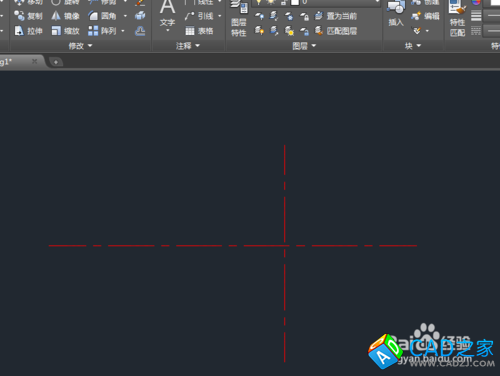The height and width of the screenshot is (376, 500).
Task: Click layer 0 white color swatch
Action: [295, 3]
